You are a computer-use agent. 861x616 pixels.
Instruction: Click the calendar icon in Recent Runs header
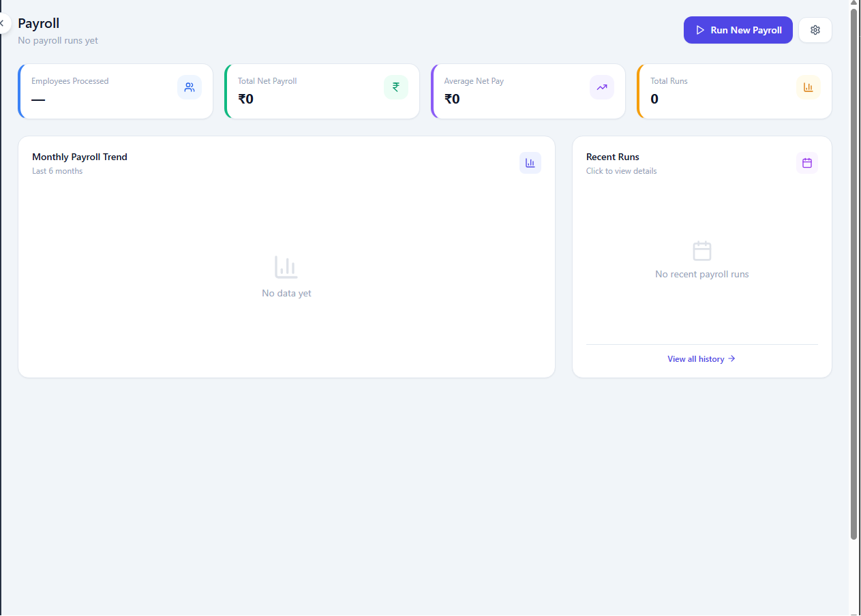[807, 163]
